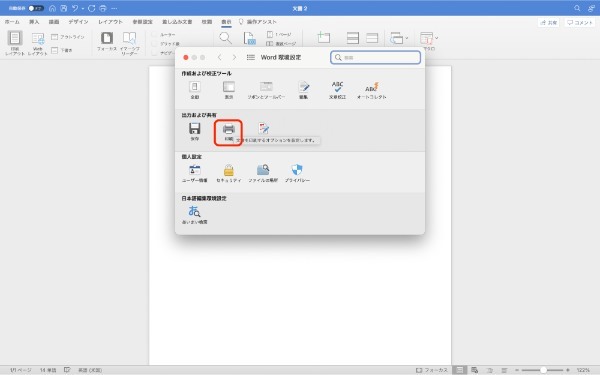Go back in the preferences window
The image size is (600, 375).
[220, 57]
